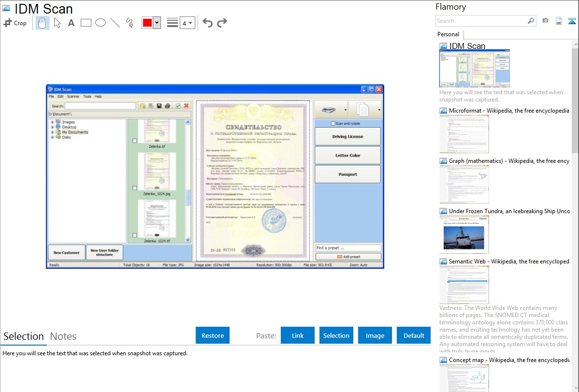
Task: Check the box beside Zelenka_1024.jpg thumbnail
Action: [135, 188]
